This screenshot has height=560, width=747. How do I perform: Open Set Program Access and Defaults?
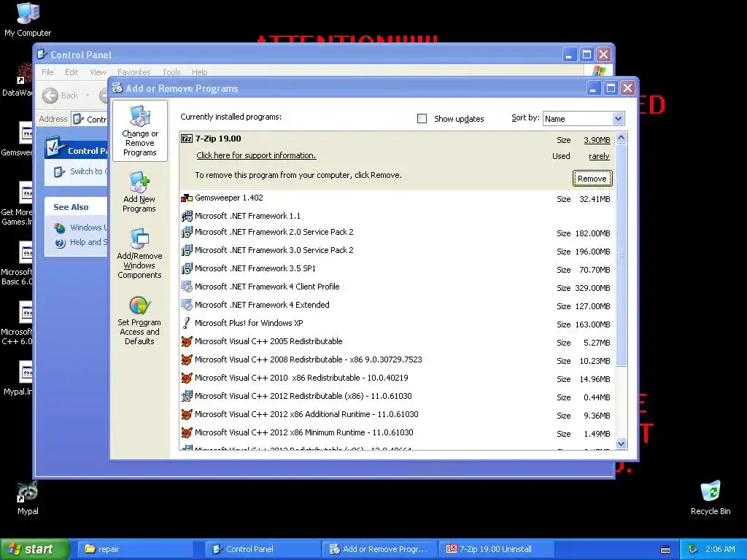pyautogui.click(x=139, y=319)
